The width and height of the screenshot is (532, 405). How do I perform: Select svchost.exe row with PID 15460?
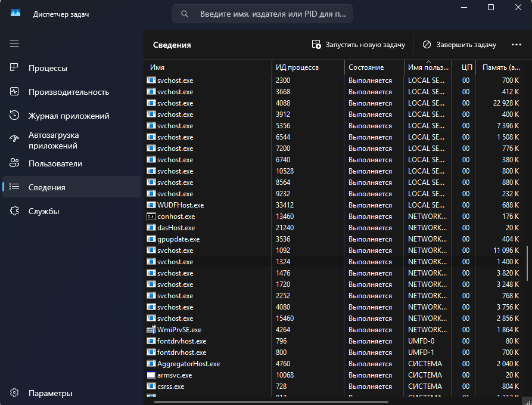(334, 319)
